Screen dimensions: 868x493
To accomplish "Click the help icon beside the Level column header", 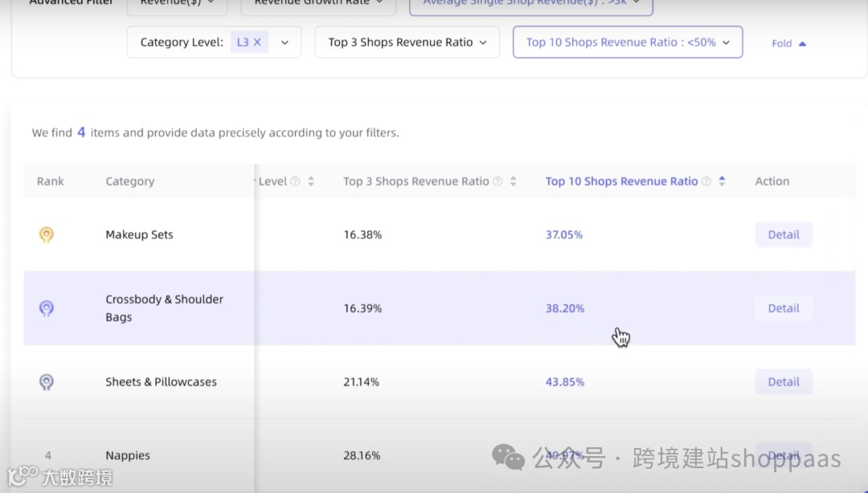I will [x=295, y=181].
